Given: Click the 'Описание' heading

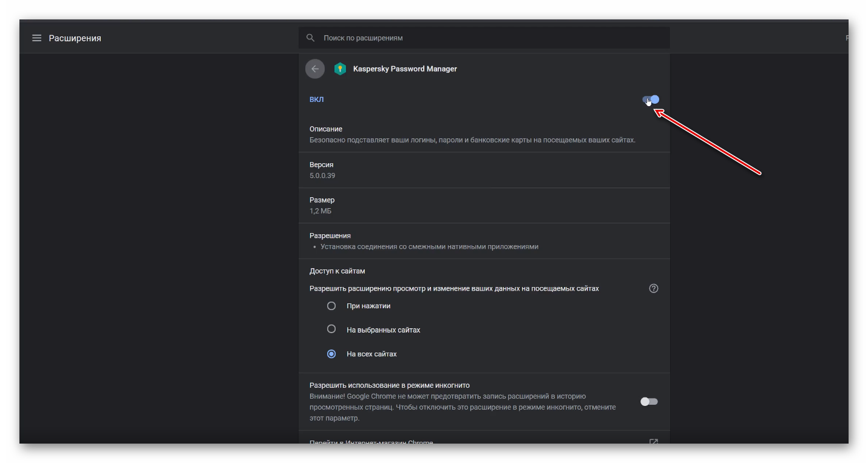Looking at the screenshot, I should click(x=326, y=129).
